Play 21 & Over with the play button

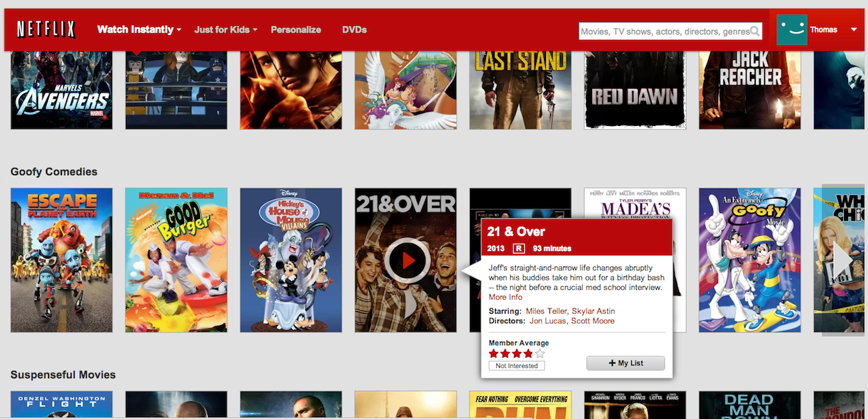(x=407, y=260)
